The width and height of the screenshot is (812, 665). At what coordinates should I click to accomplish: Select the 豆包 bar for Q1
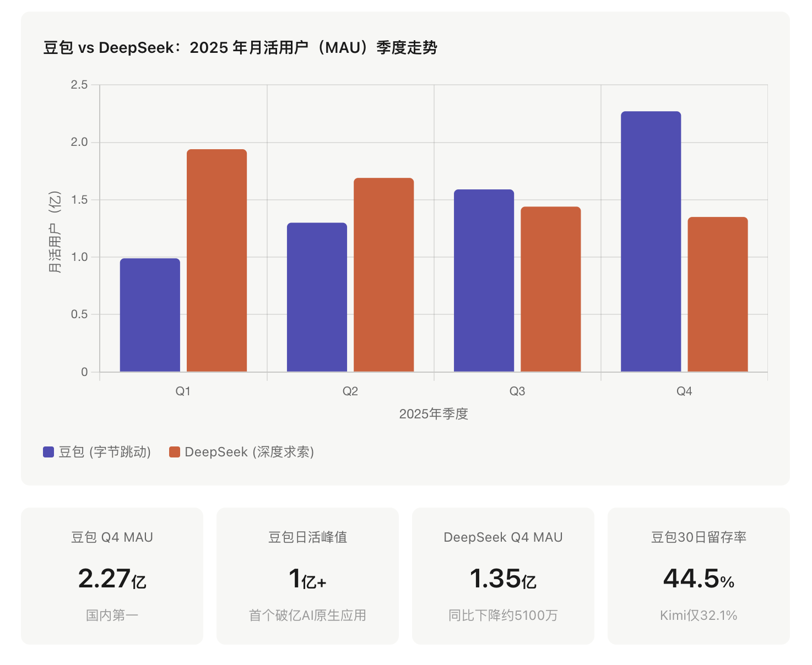[150, 315]
